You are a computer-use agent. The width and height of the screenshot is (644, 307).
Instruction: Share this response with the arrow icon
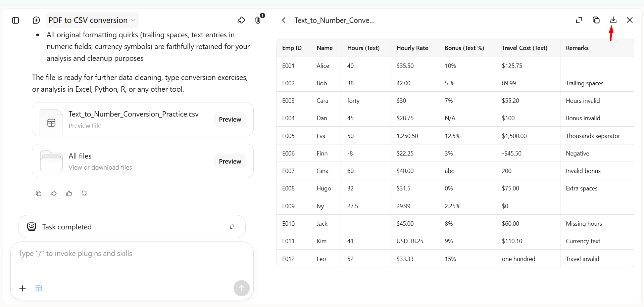coord(54,193)
